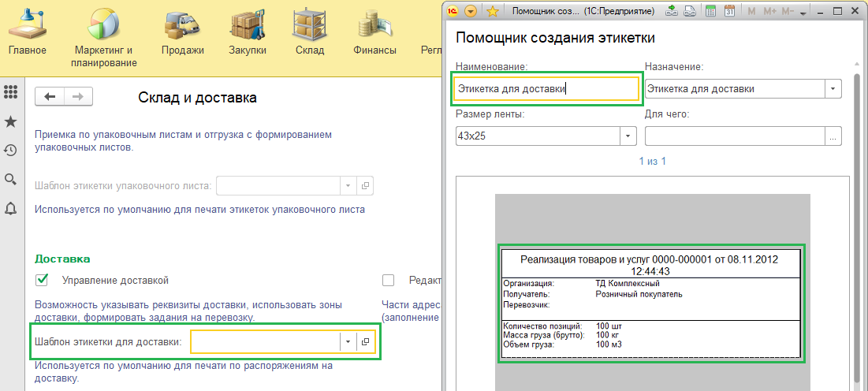Open the Закупки section
868x391 pixels.
pos(248,32)
